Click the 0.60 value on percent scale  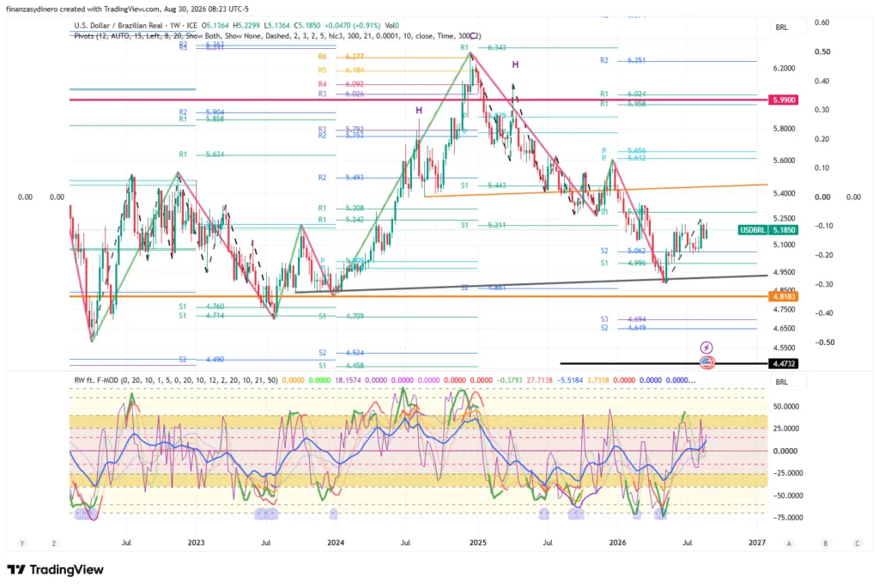(821, 22)
